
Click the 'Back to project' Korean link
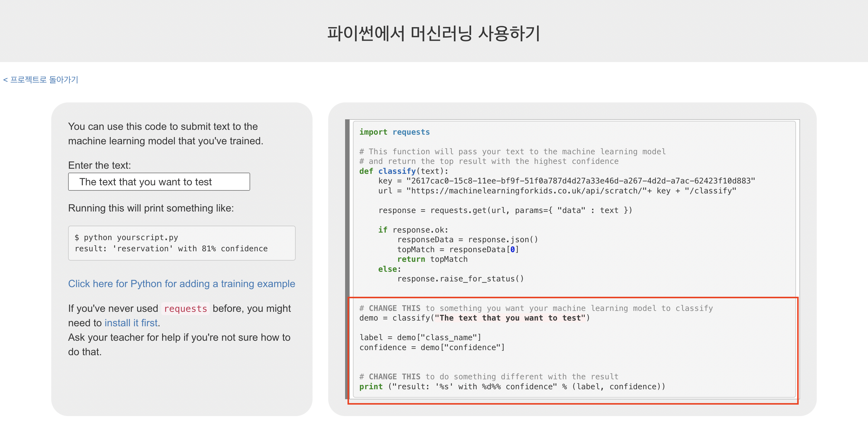[41, 80]
